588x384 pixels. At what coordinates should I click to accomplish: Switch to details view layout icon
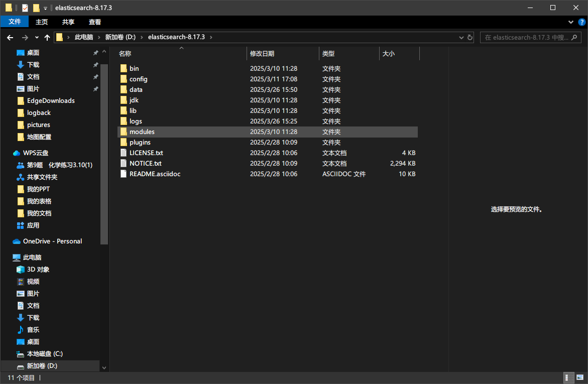point(569,377)
